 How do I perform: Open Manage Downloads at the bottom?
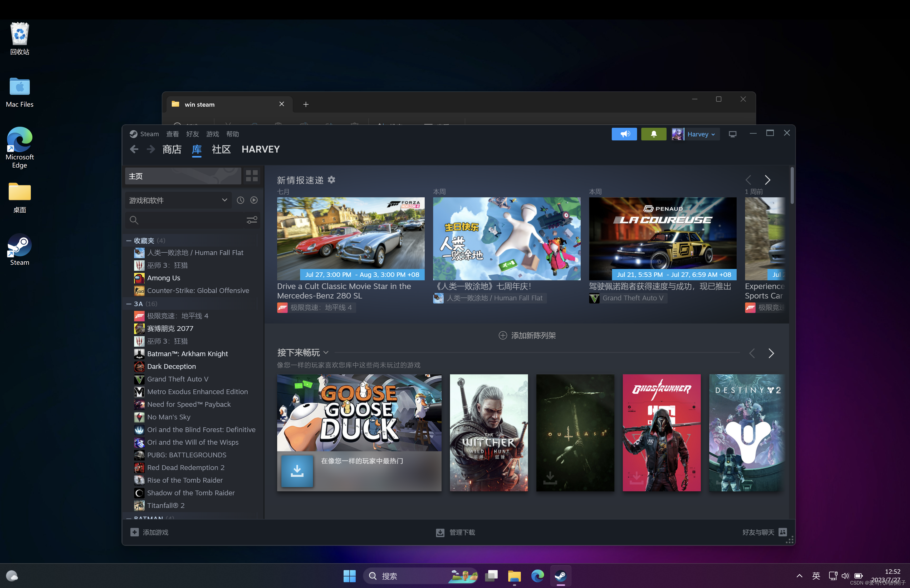click(x=455, y=532)
